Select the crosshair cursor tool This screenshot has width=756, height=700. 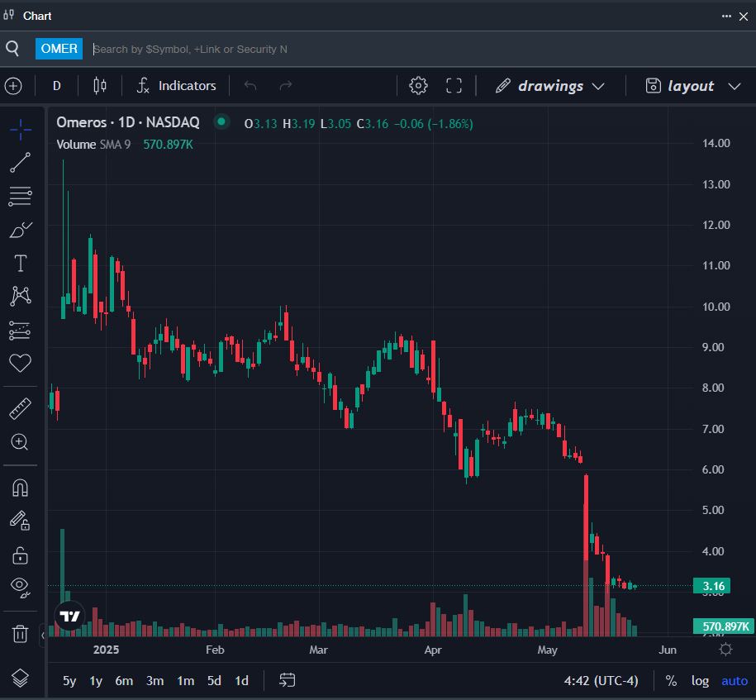(x=21, y=130)
